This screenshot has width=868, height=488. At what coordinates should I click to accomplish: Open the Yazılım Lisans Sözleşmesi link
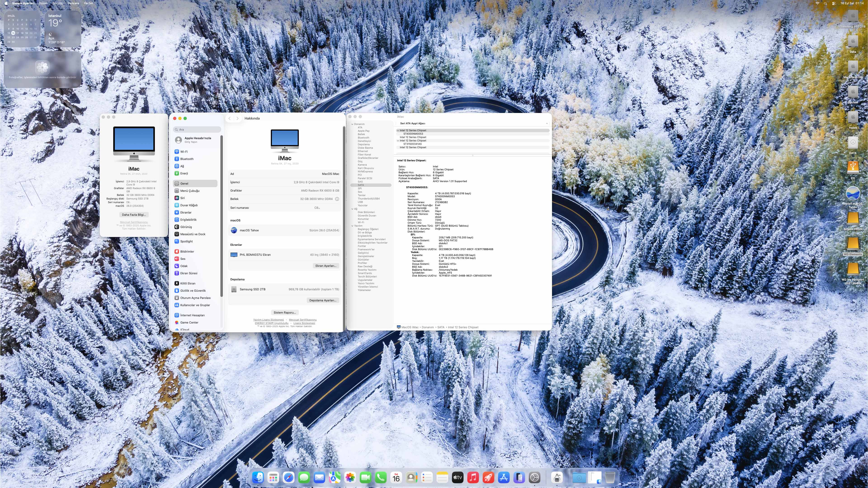(269, 320)
